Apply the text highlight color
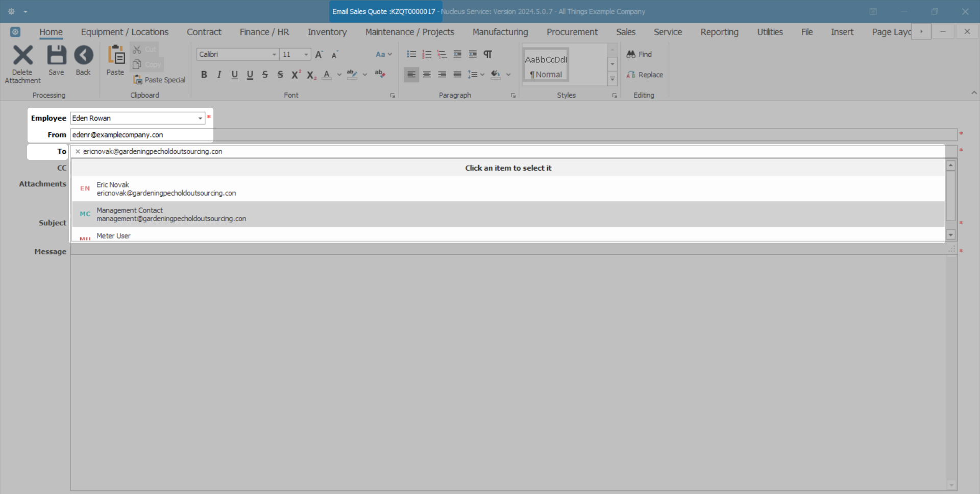 (352, 75)
